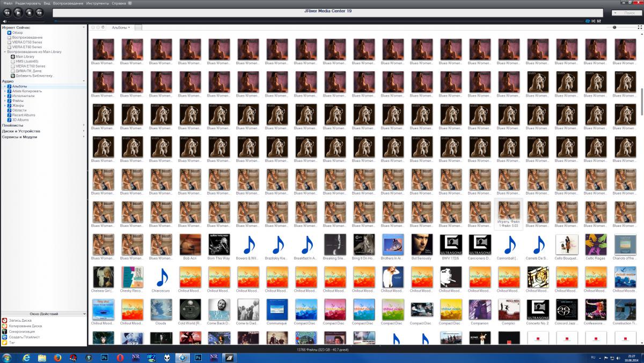Go forward using the navigation forward arrow
The height and width of the screenshot is (363, 644).
point(98,27)
